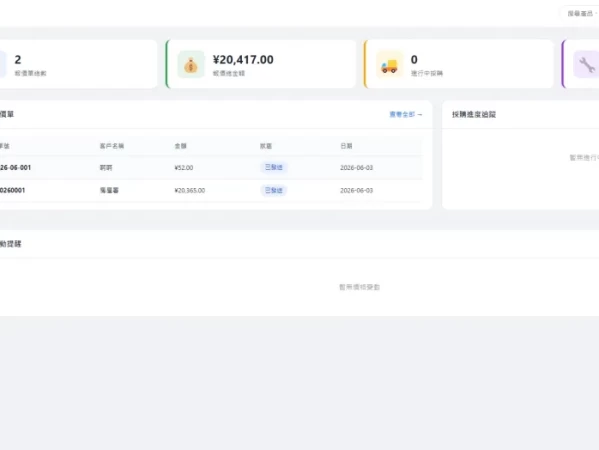Click the money bag icon on the quotation total card
The image size is (599, 450).
point(191,65)
